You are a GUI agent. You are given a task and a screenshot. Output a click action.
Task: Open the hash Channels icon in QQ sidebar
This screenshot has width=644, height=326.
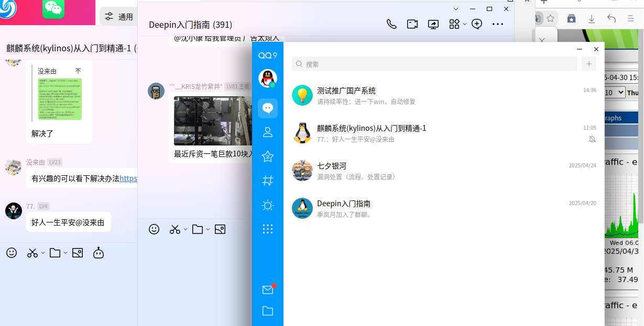click(268, 181)
